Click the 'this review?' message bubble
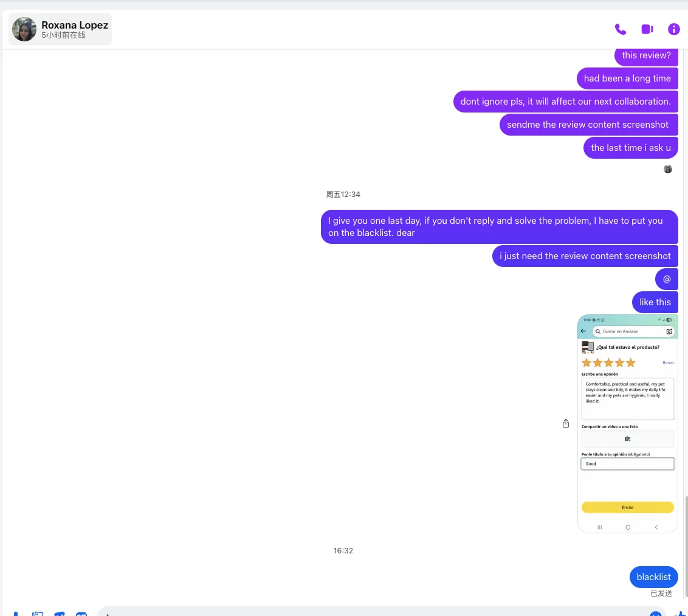This screenshot has height=616, width=688. tap(646, 56)
